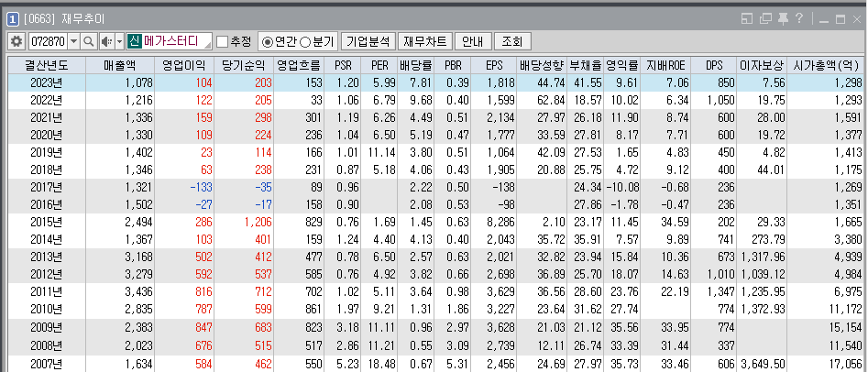868x372 pixels.
Task: Click the PSR column header
Action: [343, 65]
